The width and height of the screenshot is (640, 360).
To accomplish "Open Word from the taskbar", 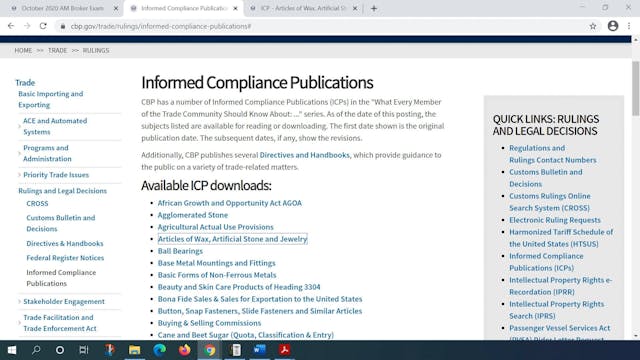I will (x=260, y=350).
